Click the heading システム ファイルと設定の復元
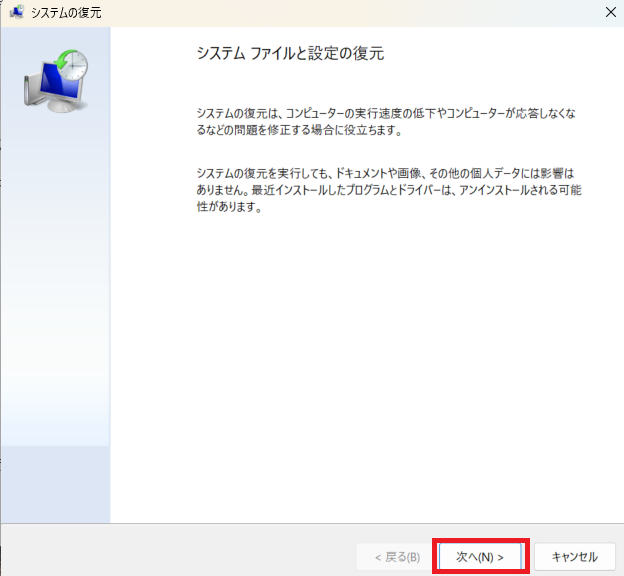 point(291,54)
